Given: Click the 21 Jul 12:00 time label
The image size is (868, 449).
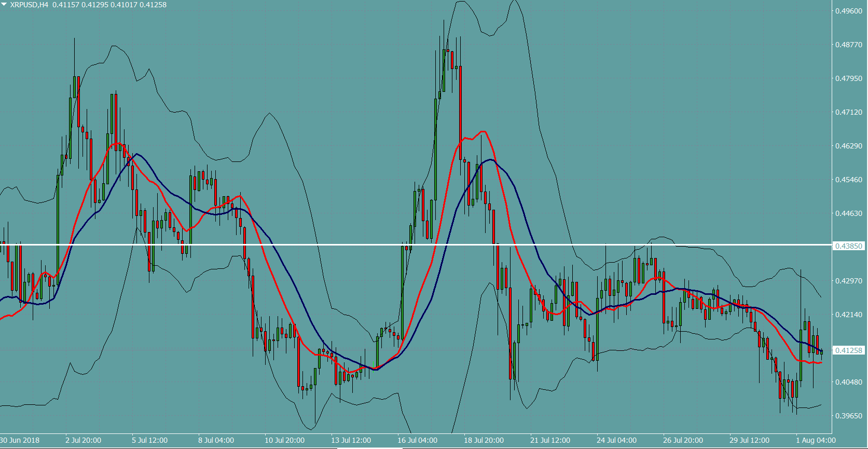Looking at the screenshot, I should (550, 440).
